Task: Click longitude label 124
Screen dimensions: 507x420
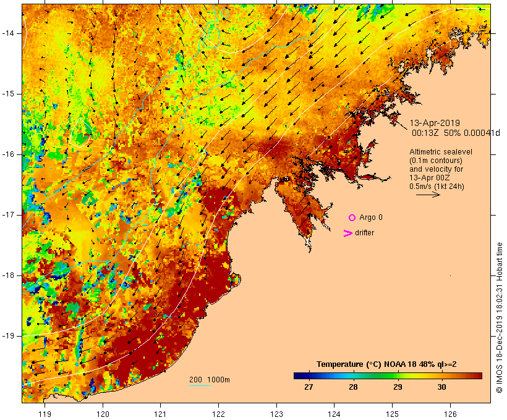Action: (334, 414)
